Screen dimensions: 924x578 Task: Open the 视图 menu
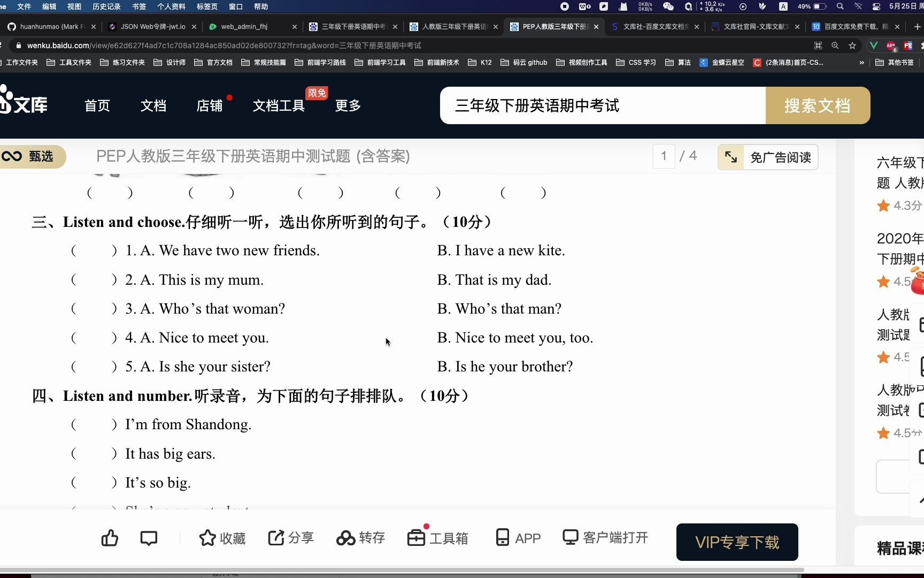pyautogui.click(x=74, y=6)
